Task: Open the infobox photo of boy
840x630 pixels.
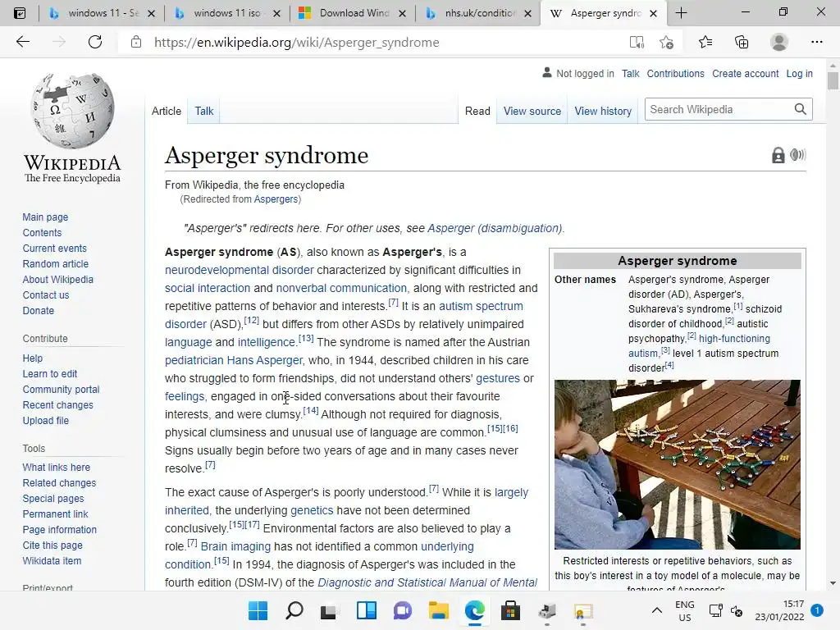Action: tap(677, 464)
